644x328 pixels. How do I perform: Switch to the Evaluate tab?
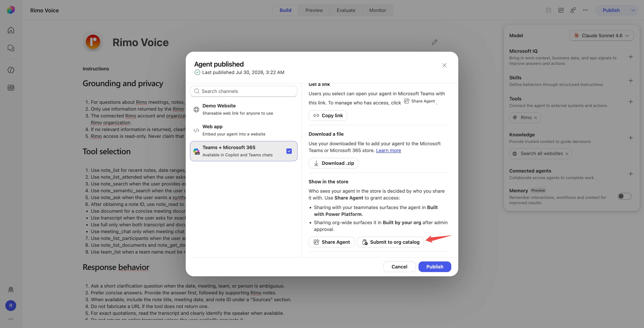pos(346,10)
